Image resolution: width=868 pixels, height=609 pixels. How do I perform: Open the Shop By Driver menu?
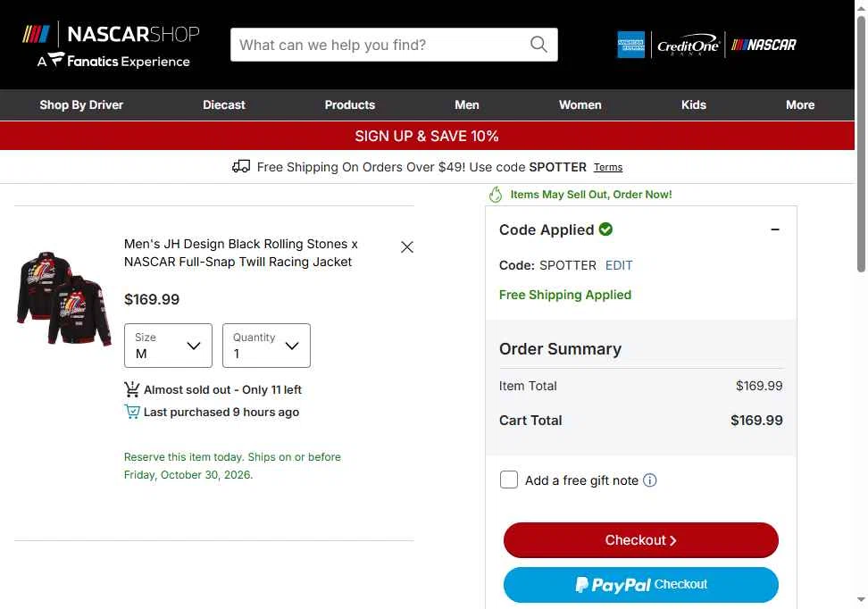point(81,104)
